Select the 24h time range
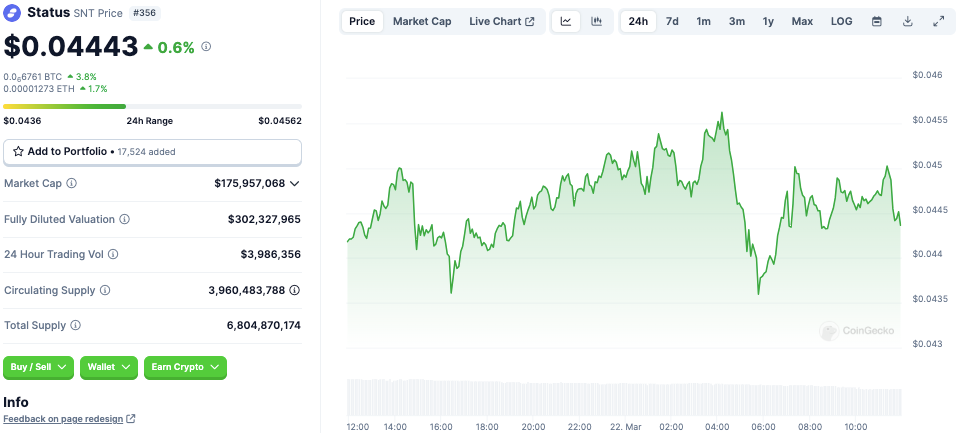 pyautogui.click(x=638, y=21)
